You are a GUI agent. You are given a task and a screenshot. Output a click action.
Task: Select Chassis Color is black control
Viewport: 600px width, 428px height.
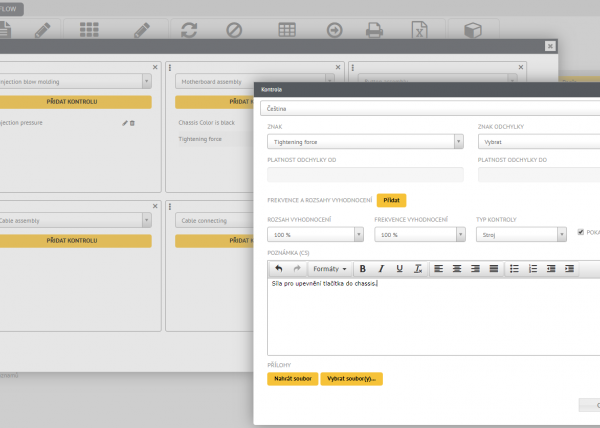click(207, 123)
